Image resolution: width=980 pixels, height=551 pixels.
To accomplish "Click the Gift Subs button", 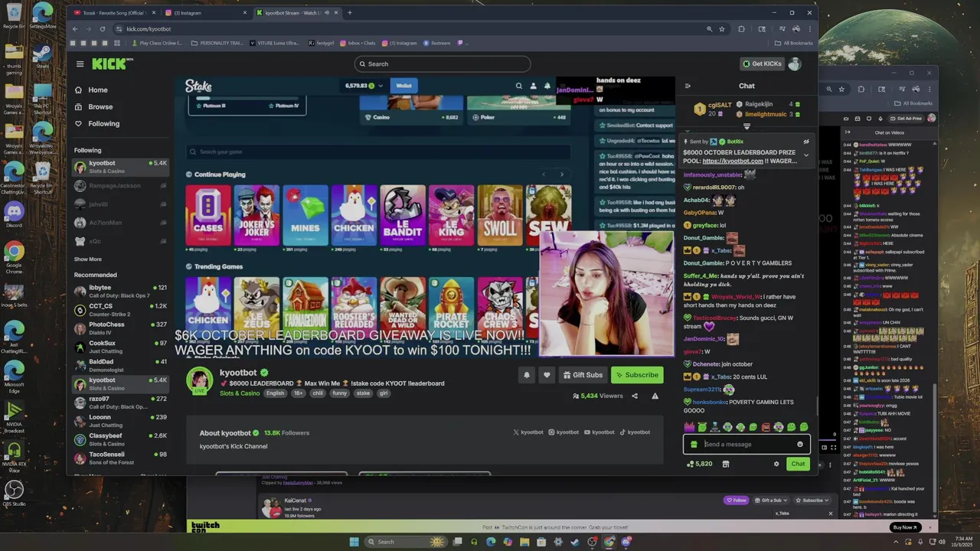I will coord(583,375).
